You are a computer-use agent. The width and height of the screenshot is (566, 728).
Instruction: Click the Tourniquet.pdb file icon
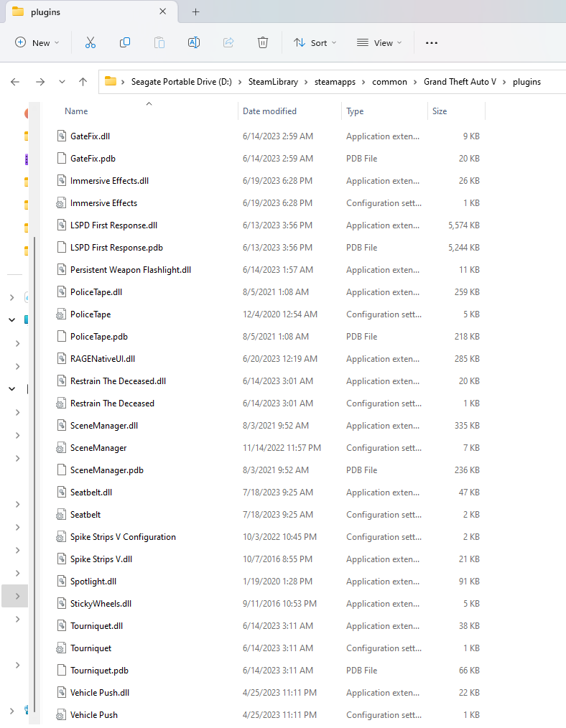coord(61,671)
